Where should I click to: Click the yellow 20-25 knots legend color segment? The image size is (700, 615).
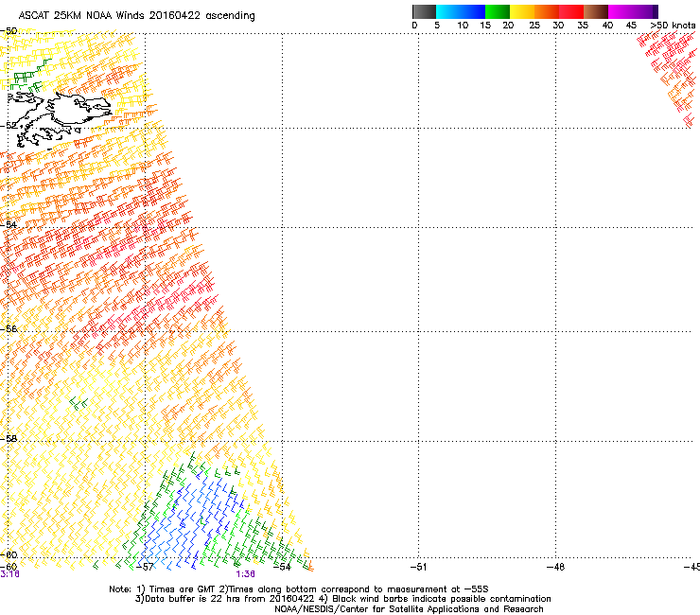pyautogui.click(x=522, y=11)
